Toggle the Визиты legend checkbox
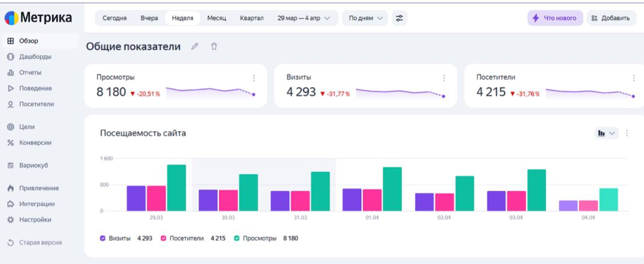This screenshot has width=644, height=264. (103, 238)
